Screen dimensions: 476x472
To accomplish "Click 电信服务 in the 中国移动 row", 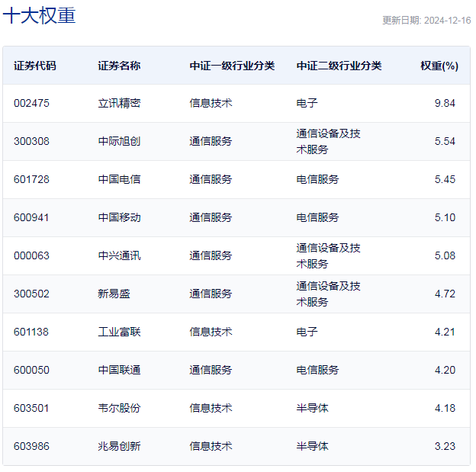I will pos(317,217).
